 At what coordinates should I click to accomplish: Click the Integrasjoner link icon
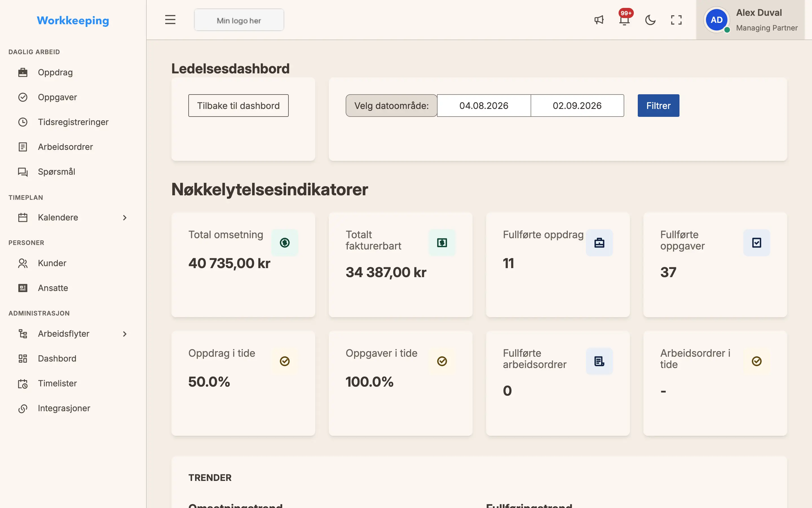point(23,408)
